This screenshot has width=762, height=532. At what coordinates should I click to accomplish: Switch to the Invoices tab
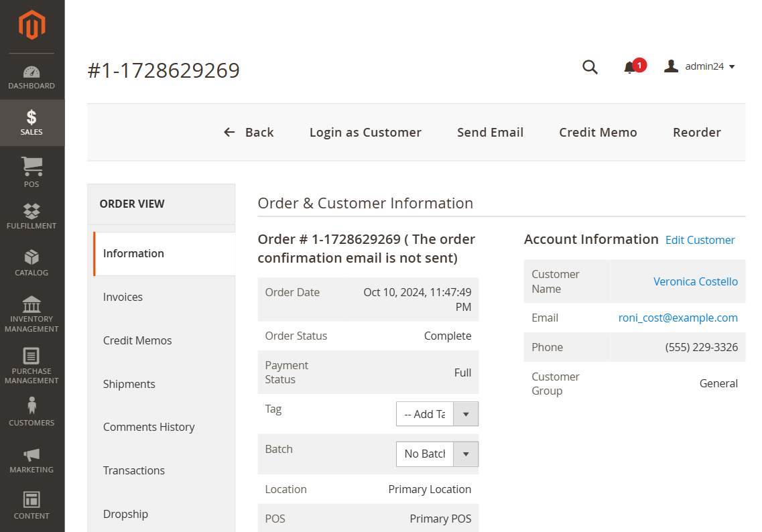[123, 297]
